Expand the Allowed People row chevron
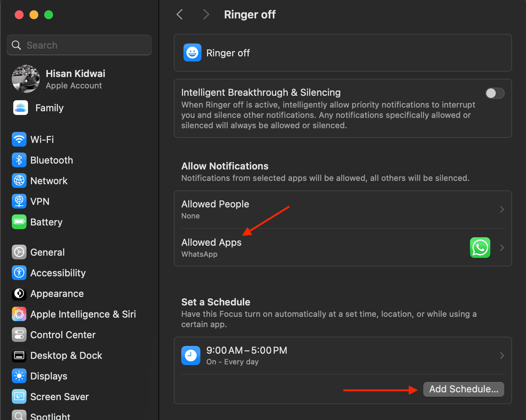The image size is (526, 420). [502, 209]
